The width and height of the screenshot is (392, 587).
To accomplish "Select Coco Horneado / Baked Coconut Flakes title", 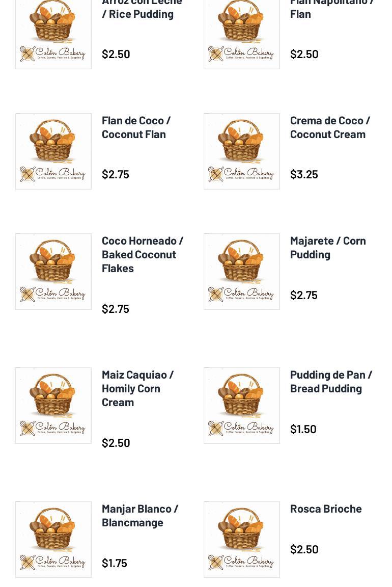I will click(142, 254).
